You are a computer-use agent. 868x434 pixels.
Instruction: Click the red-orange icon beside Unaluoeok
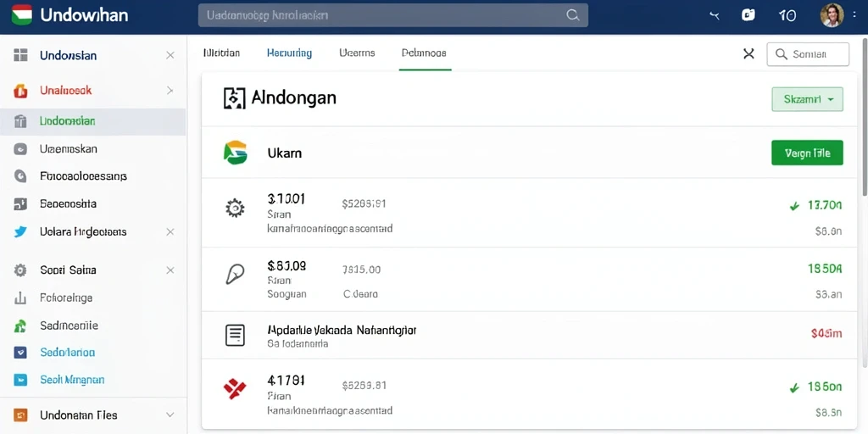20,91
